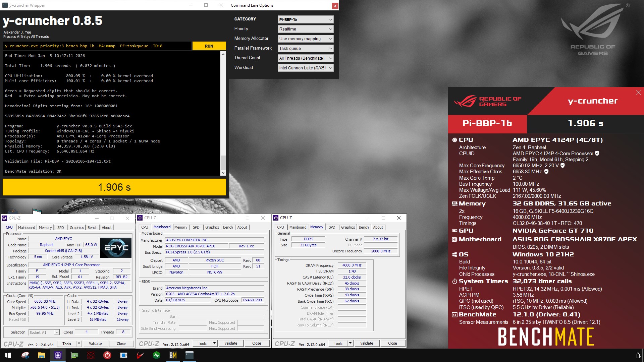Open the Category dropdown showing Pi-BBP-1b

click(306, 20)
